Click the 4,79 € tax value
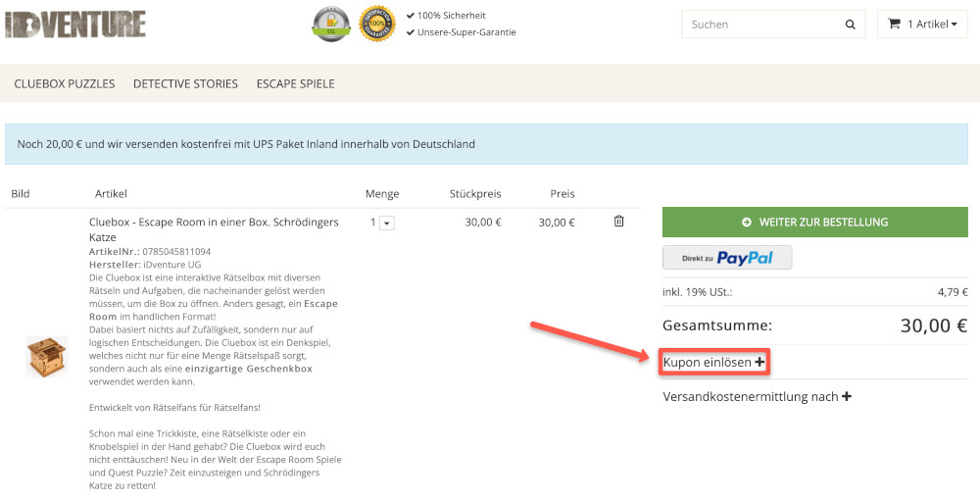The image size is (980, 500). click(x=953, y=292)
